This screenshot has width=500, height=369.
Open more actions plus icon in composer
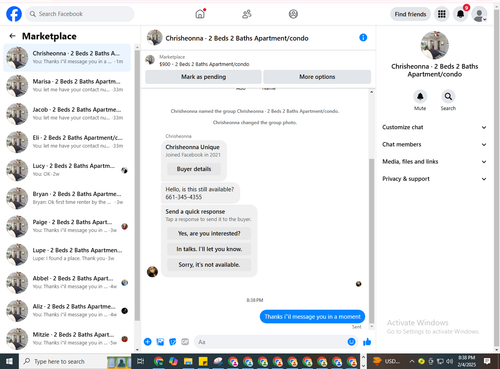148,342
